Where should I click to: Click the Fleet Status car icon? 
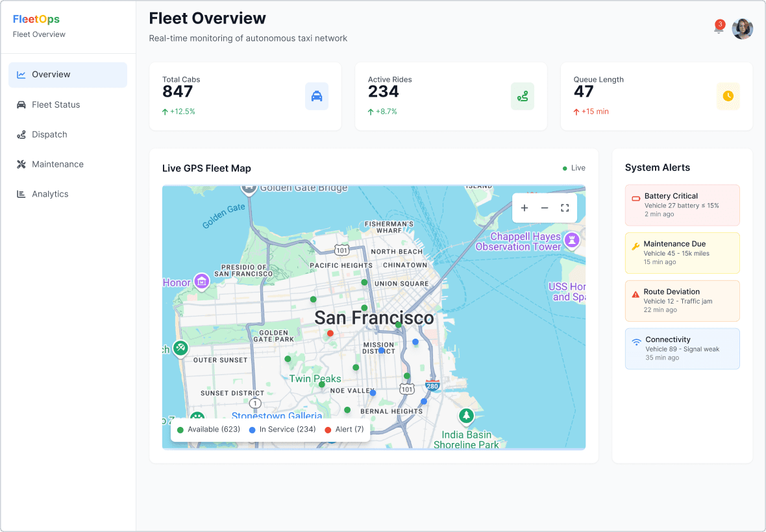[x=21, y=104]
